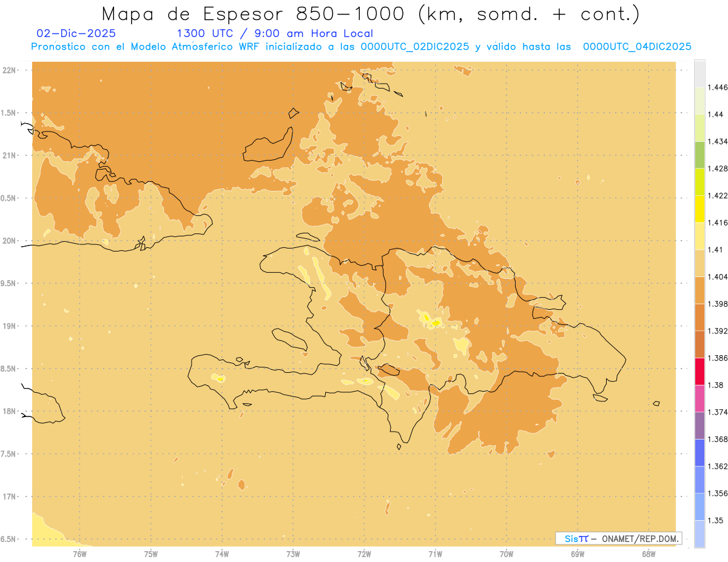Click the legend value '1.368'
The width and height of the screenshot is (728, 562).
(718, 439)
